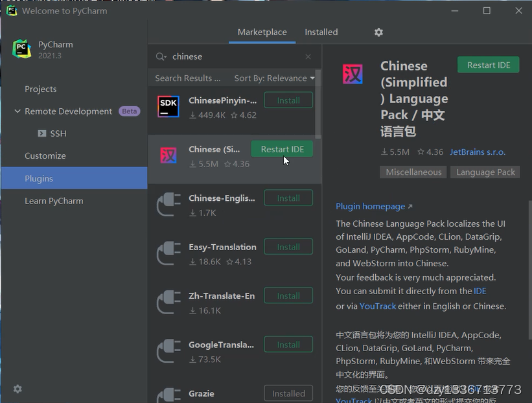Image resolution: width=532 pixels, height=403 pixels.
Task: Select the Chinese language pack list icon
Action: click(168, 155)
